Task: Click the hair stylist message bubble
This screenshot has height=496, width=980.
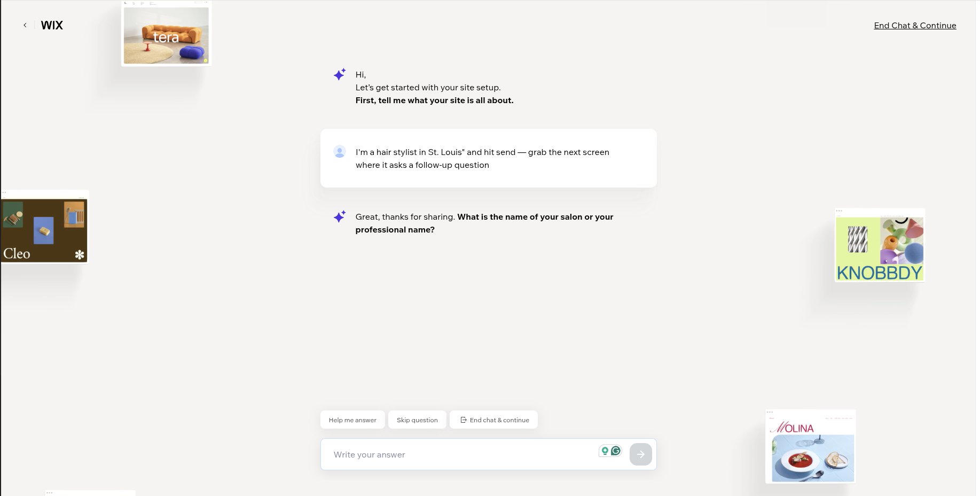Action: click(488, 158)
